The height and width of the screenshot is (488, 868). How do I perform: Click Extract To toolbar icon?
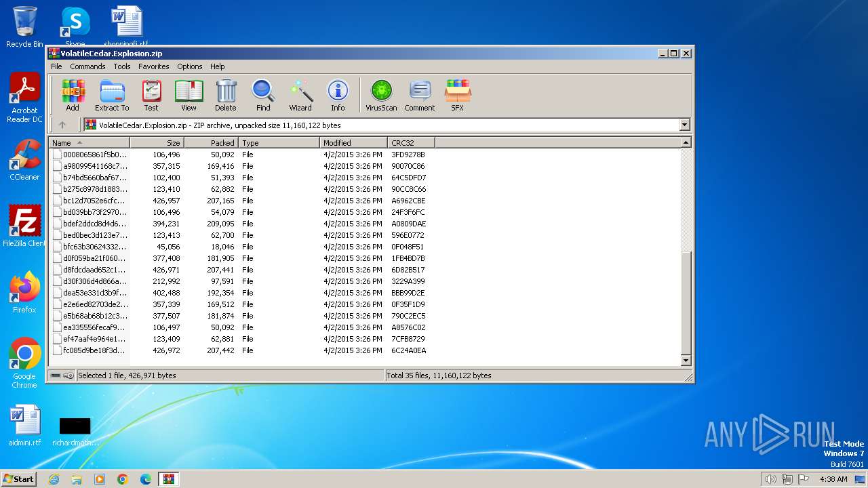112,96
